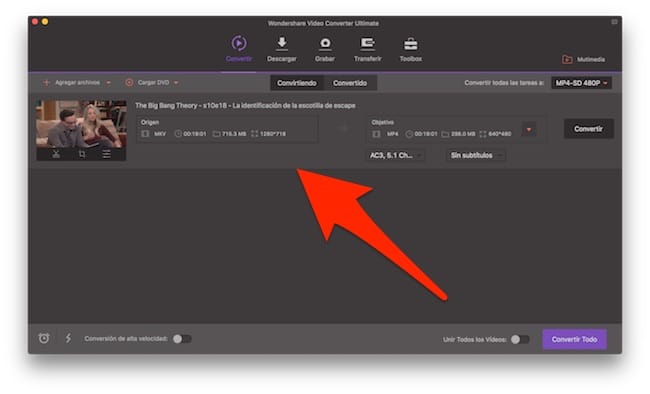650x394 pixels.
Task: Open the Toolbox section
Action: click(x=411, y=49)
